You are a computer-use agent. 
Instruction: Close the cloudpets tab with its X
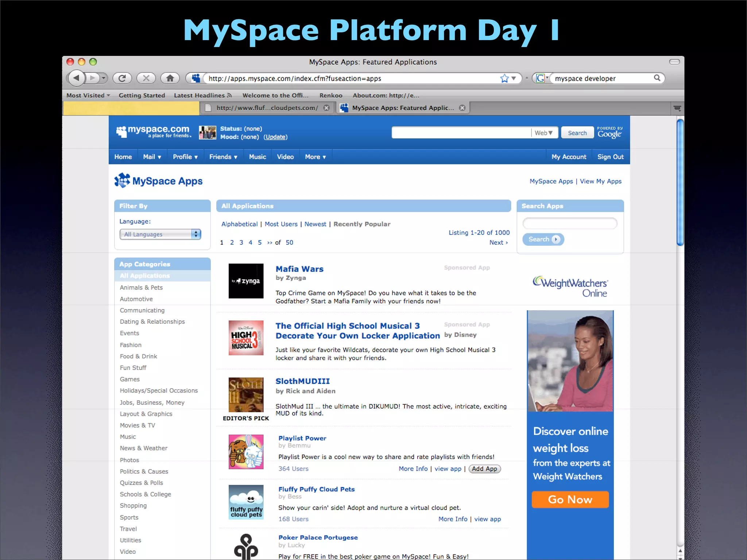(326, 108)
